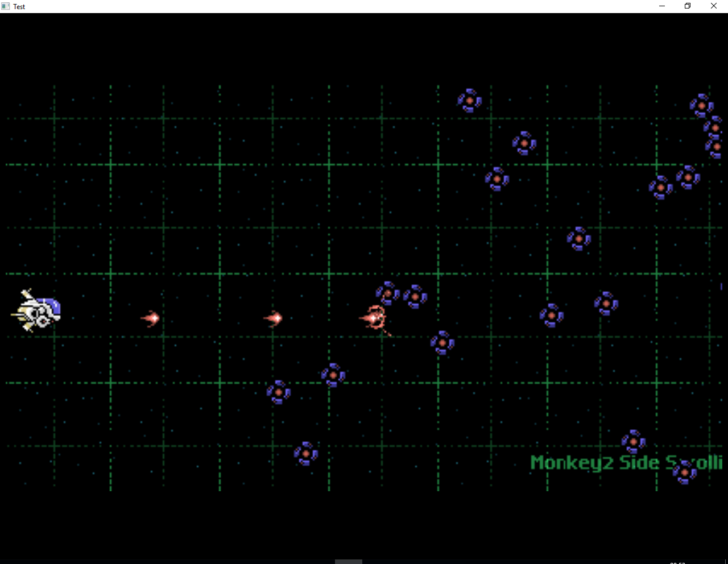Minimize the Test game window
This screenshot has width=728, height=564.
(x=662, y=6)
